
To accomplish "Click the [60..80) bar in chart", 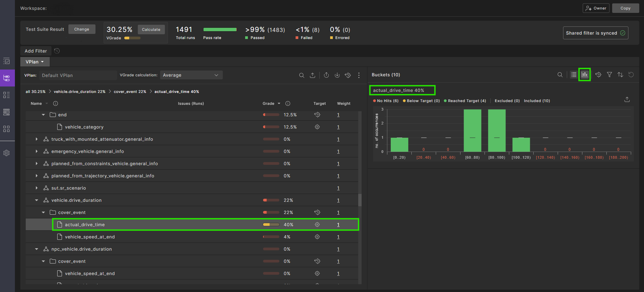I will point(472,131).
